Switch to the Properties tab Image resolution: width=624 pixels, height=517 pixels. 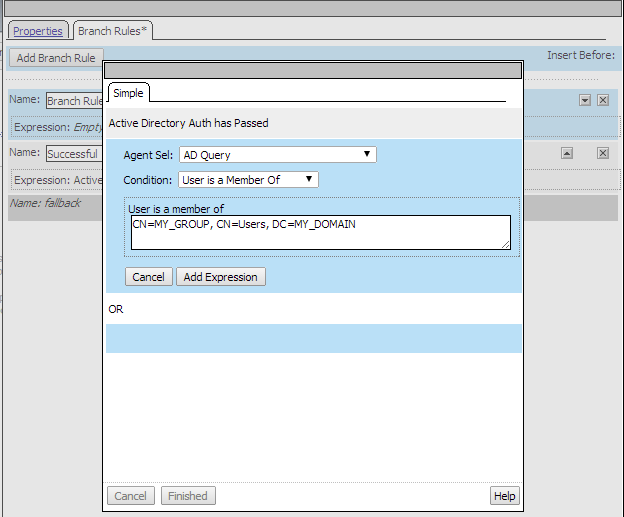38,31
